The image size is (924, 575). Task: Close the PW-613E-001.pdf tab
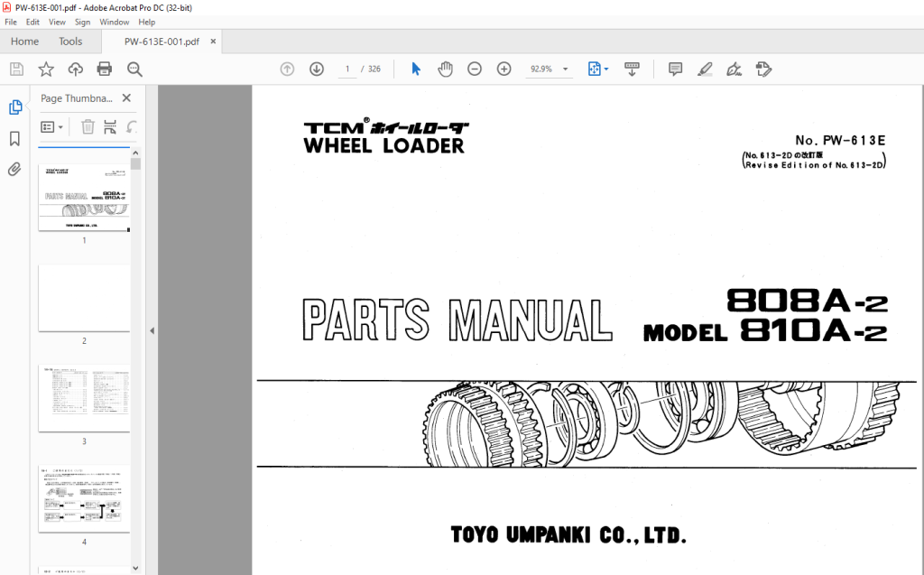coord(213,42)
